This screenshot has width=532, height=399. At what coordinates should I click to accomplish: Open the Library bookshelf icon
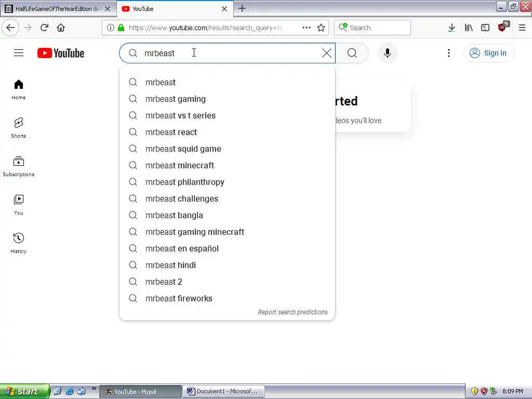click(469, 28)
